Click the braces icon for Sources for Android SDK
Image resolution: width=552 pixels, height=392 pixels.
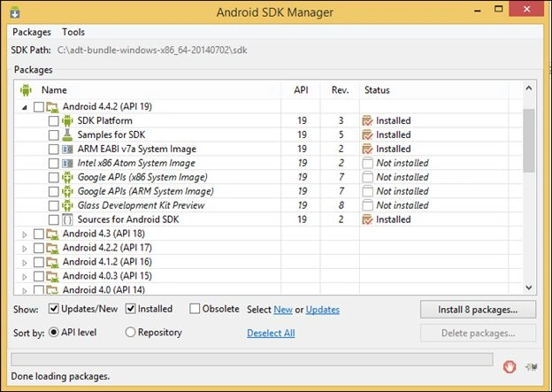(x=67, y=219)
